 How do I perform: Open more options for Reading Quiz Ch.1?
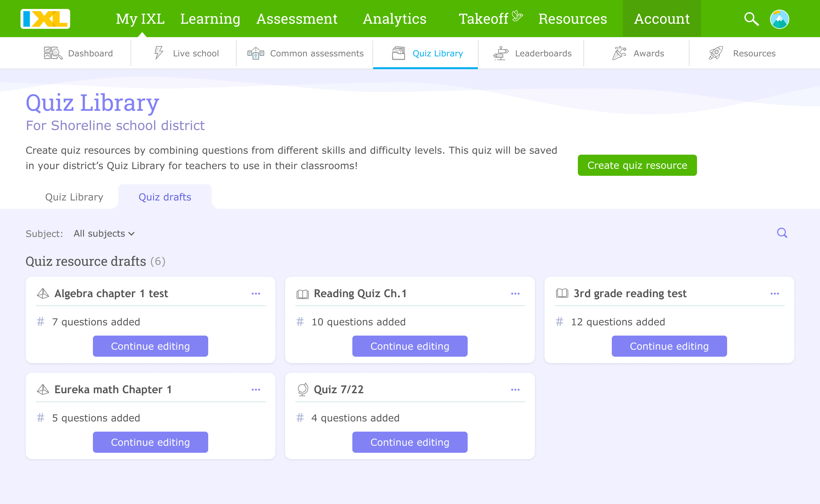coord(515,294)
